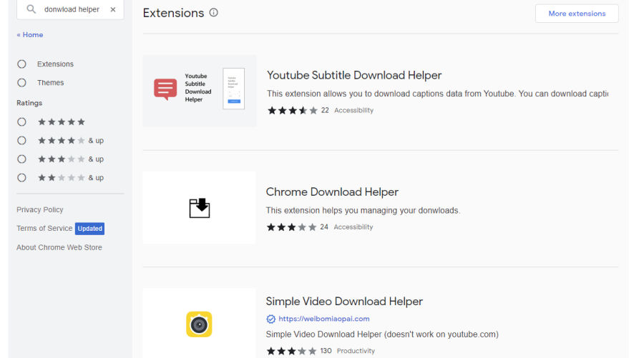644x358 pixels.
Task: Open the Privacy Policy link
Action: [x=40, y=209]
